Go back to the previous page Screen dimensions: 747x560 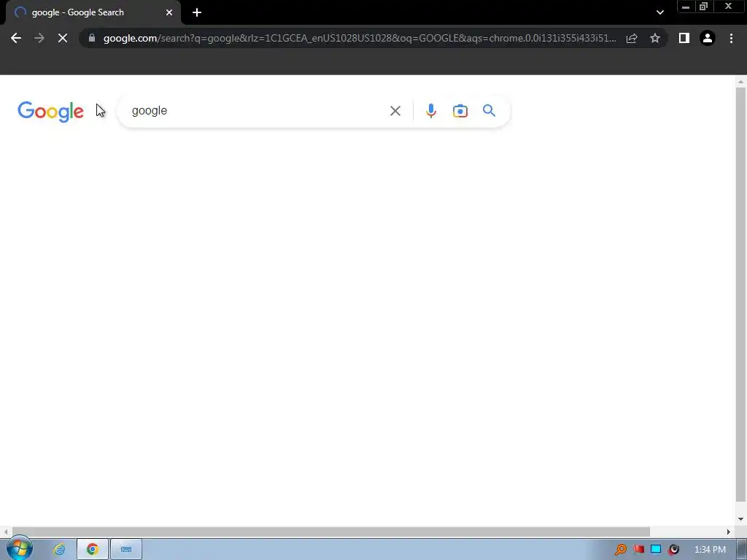pyautogui.click(x=16, y=38)
